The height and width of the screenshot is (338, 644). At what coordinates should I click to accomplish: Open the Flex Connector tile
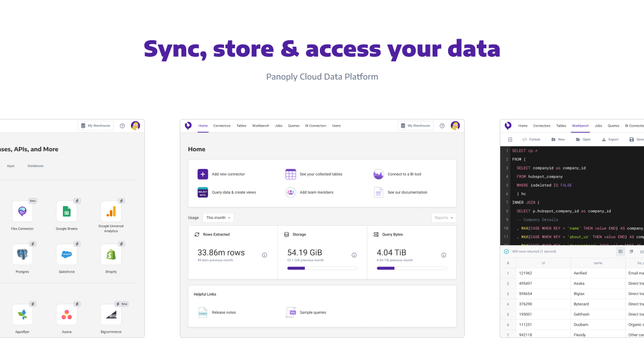[x=23, y=211]
